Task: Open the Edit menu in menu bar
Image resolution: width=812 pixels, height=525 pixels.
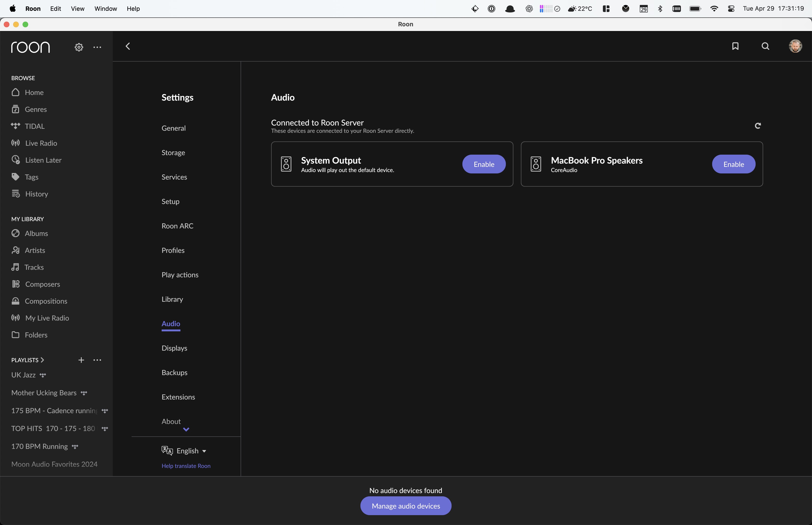Action: tap(55, 8)
